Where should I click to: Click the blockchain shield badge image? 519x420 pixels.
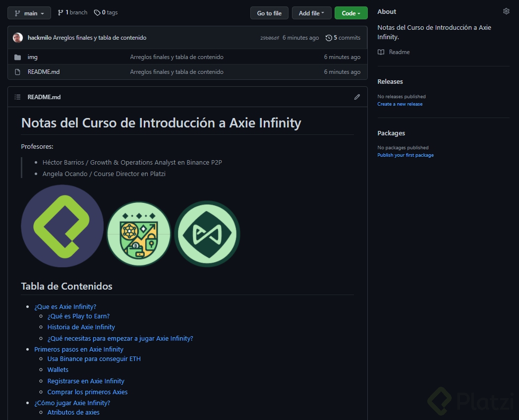pyautogui.click(x=139, y=234)
